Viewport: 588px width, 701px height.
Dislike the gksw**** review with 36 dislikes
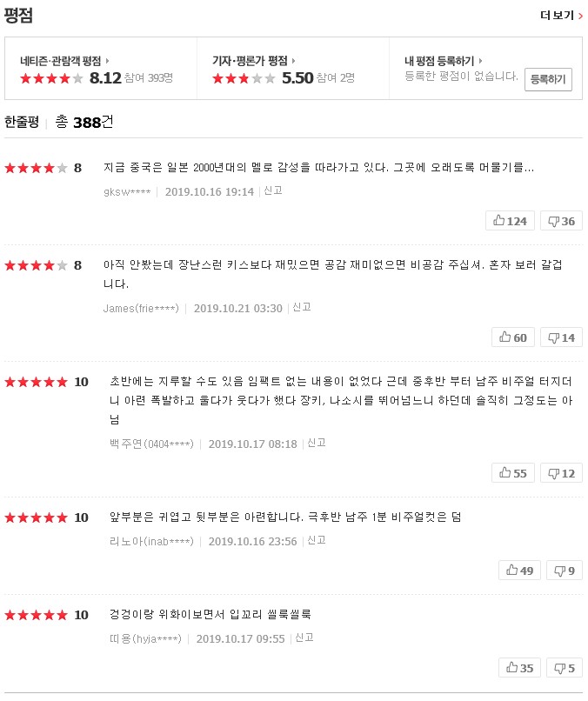(561, 221)
